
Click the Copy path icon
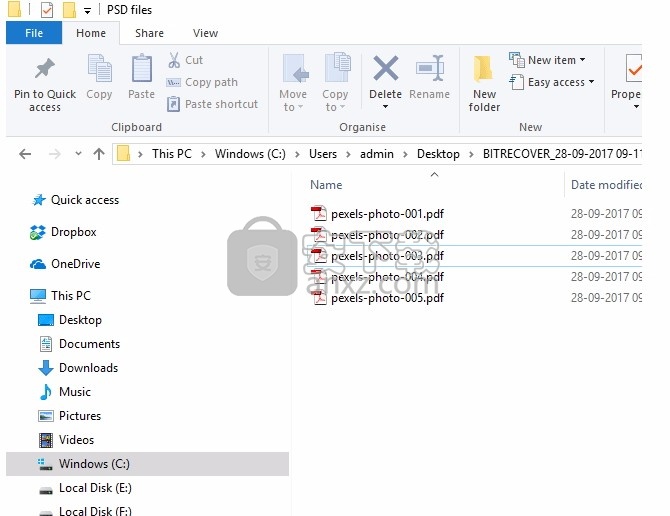point(173,82)
